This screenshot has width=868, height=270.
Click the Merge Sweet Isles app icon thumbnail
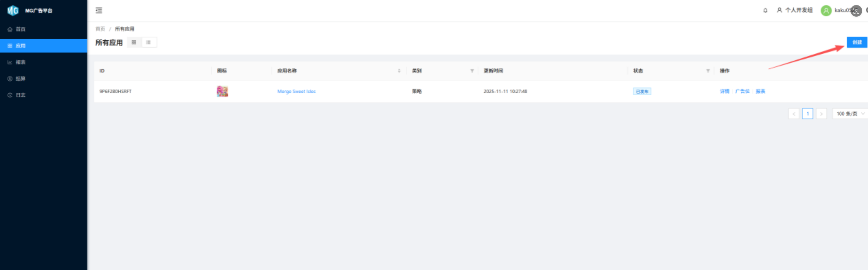pyautogui.click(x=222, y=92)
